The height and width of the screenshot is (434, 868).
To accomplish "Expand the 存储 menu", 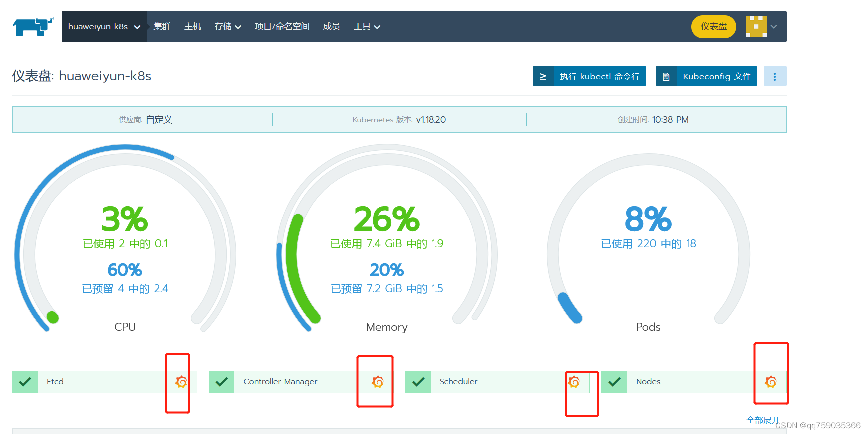I will [228, 27].
